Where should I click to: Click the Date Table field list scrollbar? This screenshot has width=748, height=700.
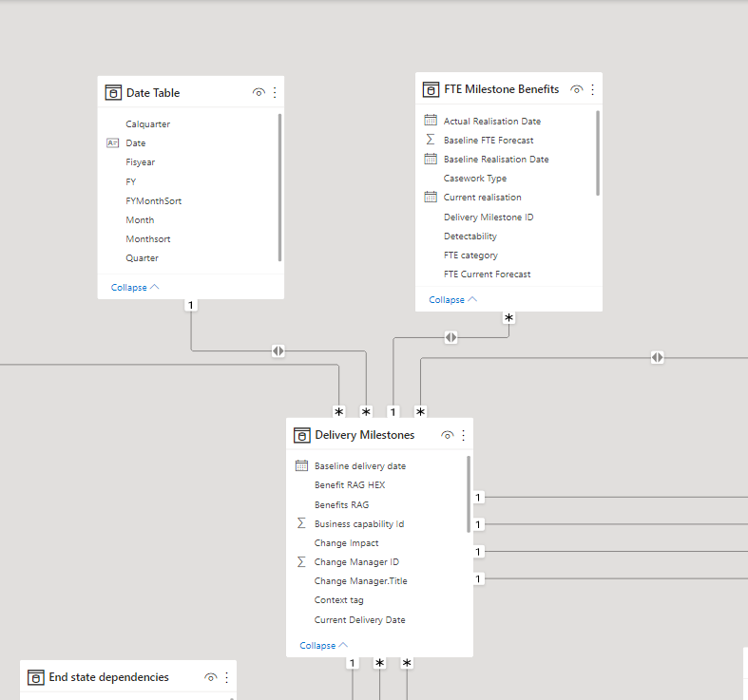coord(279,187)
